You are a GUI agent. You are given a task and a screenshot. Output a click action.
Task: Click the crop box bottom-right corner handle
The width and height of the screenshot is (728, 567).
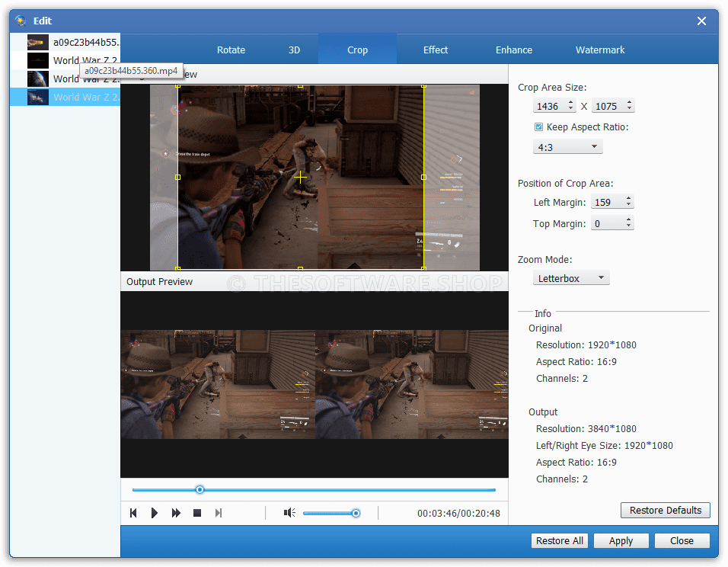pos(423,268)
